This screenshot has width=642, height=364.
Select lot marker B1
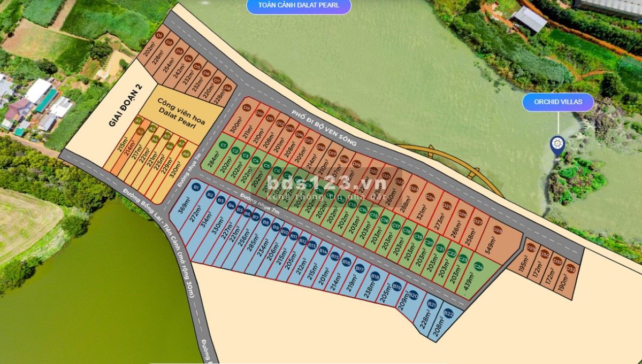click(x=196, y=187)
